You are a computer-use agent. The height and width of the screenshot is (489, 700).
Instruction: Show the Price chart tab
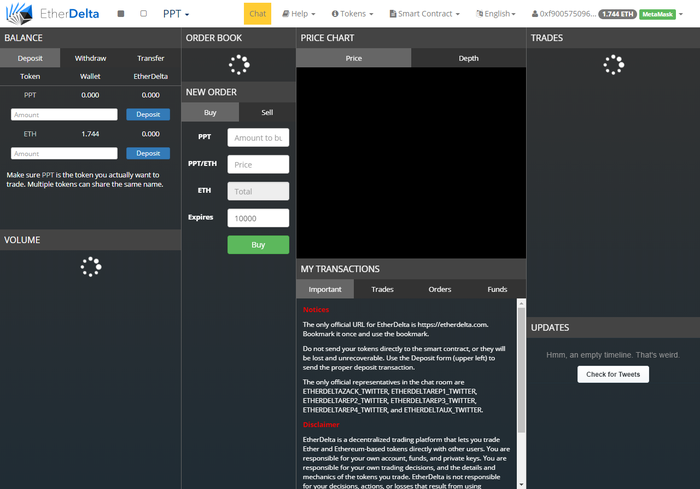point(354,58)
